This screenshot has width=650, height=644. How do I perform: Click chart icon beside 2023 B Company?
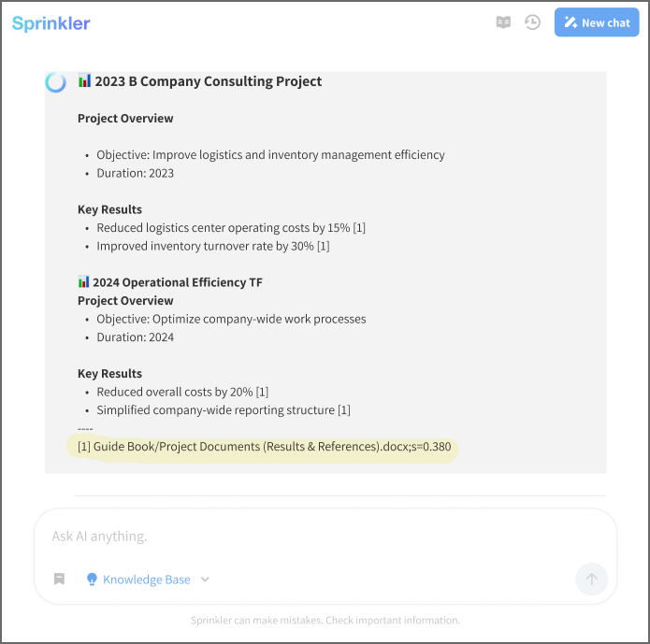click(x=84, y=80)
